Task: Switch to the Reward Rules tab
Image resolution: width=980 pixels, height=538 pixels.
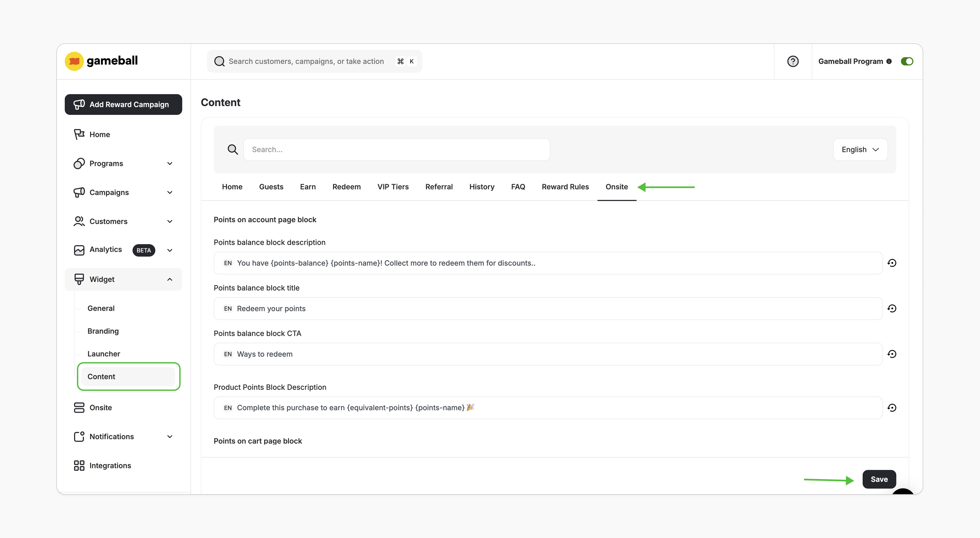Action: tap(565, 187)
